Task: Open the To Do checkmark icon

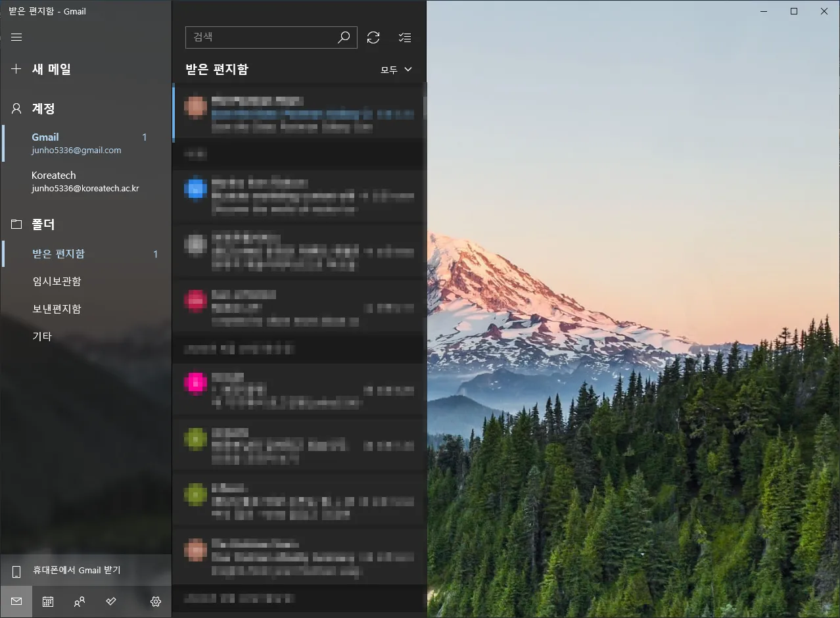Action: click(111, 602)
